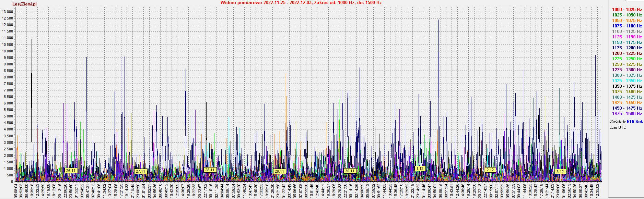The width and height of the screenshot is (644, 199).
Task: Select the 28.11 date label
Action: (x=210, y=170)
